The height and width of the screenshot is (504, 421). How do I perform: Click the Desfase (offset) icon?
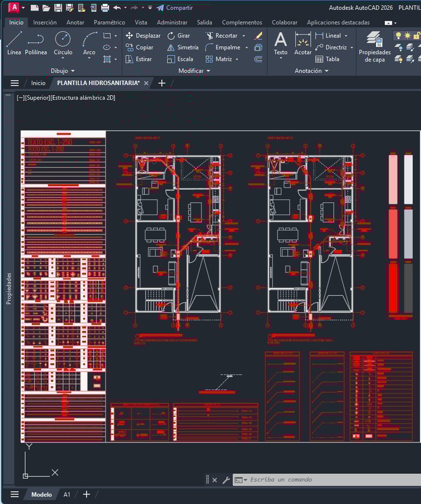click(x=258, y=59)
